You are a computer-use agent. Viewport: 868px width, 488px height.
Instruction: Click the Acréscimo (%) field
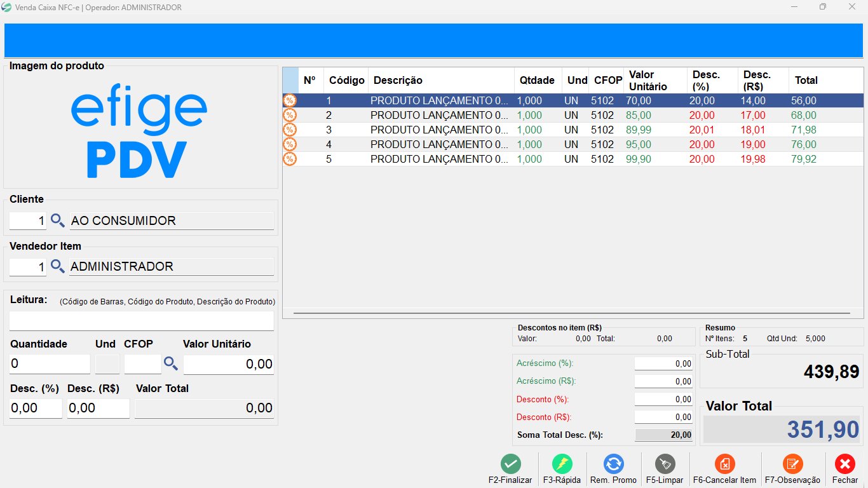coord(663,363)
